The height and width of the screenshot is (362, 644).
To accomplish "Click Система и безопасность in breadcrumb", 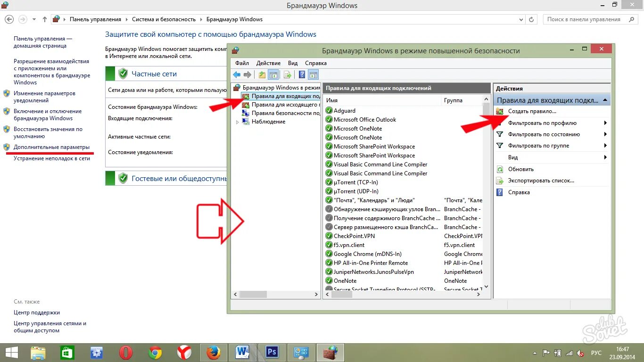I will [164, 19].
